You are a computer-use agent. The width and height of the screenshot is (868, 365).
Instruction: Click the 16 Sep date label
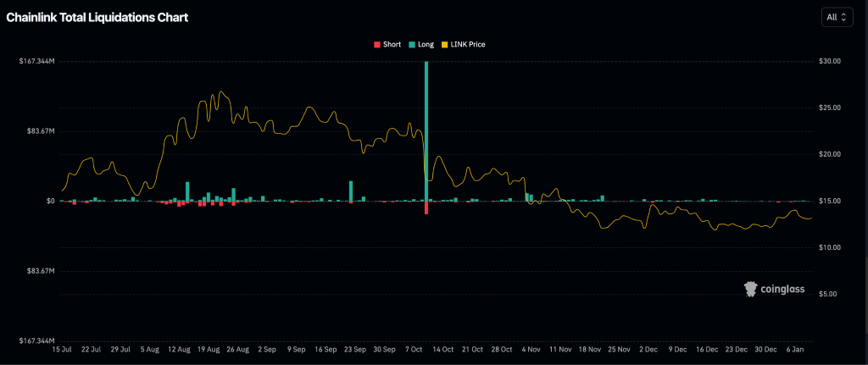[325, 350]
